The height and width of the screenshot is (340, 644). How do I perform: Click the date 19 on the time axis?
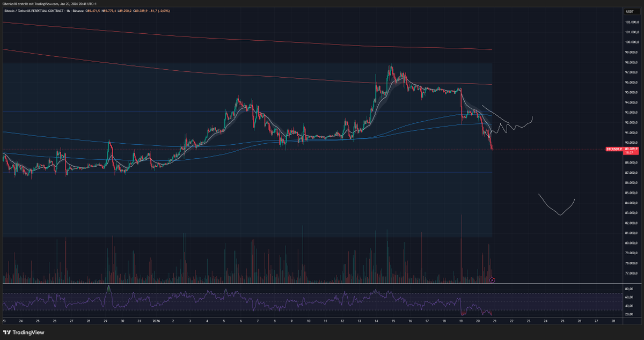pyautogui.click(x=460, y=321)
